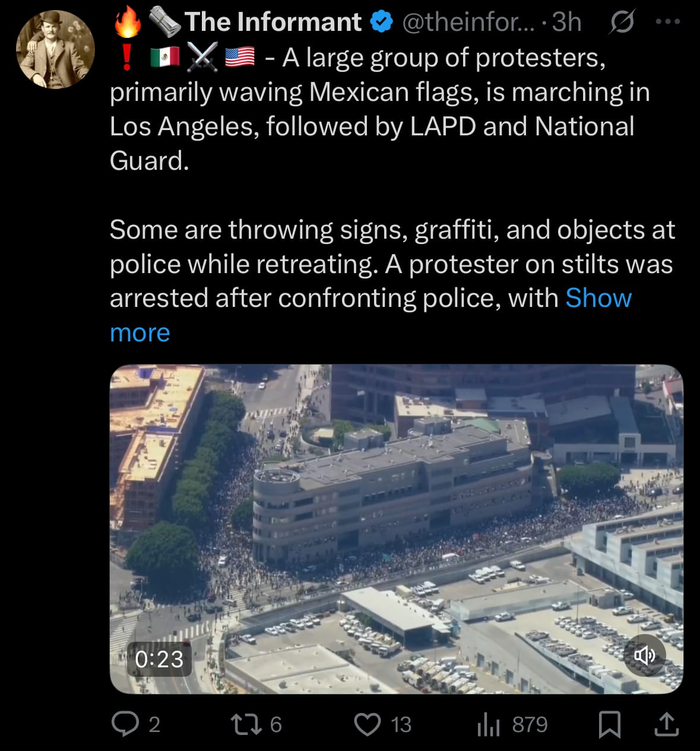Open the share upload icon
Screen dimensions: 700x751
click(666, 724)
